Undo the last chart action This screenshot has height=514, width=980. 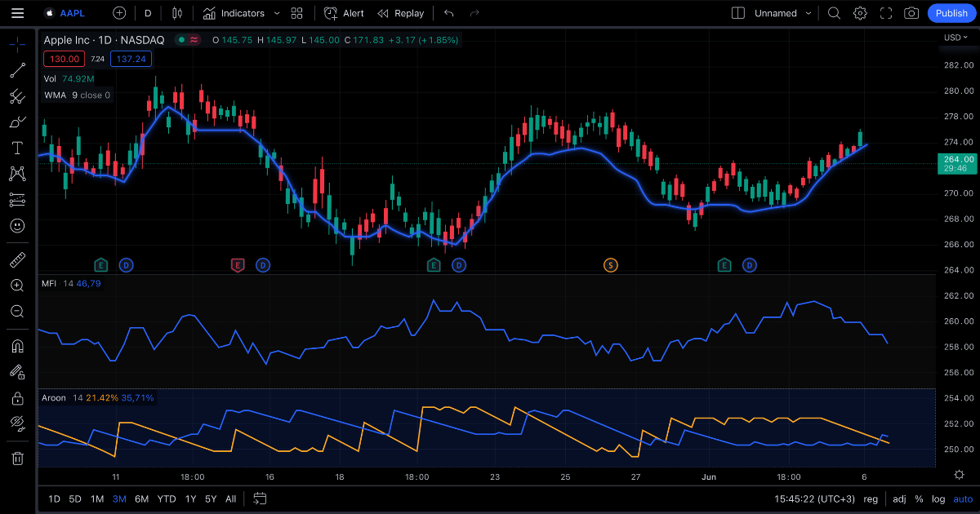(x=448, y=13)
